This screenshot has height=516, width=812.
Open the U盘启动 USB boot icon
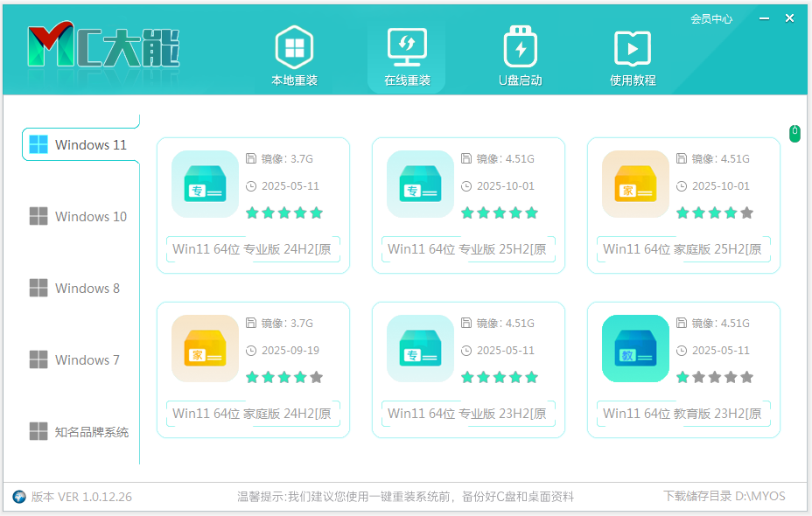click(x=520, y=47)
